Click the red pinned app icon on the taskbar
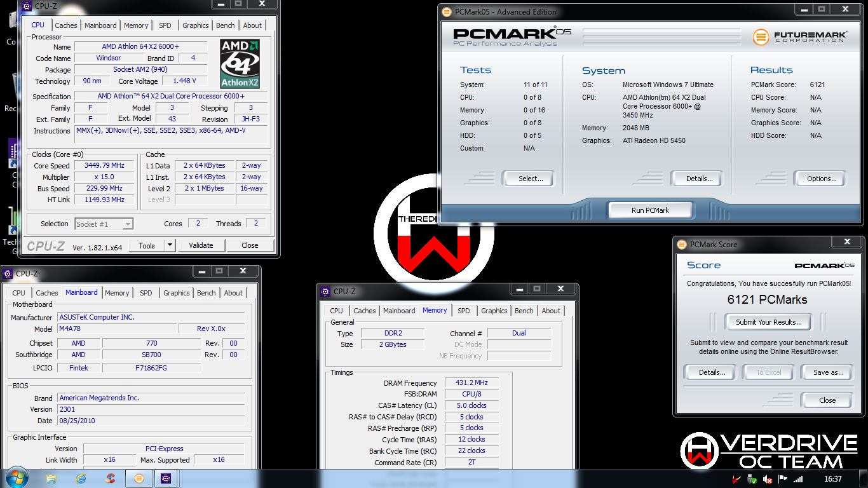 pyautogui.click(x=110, y=478)
